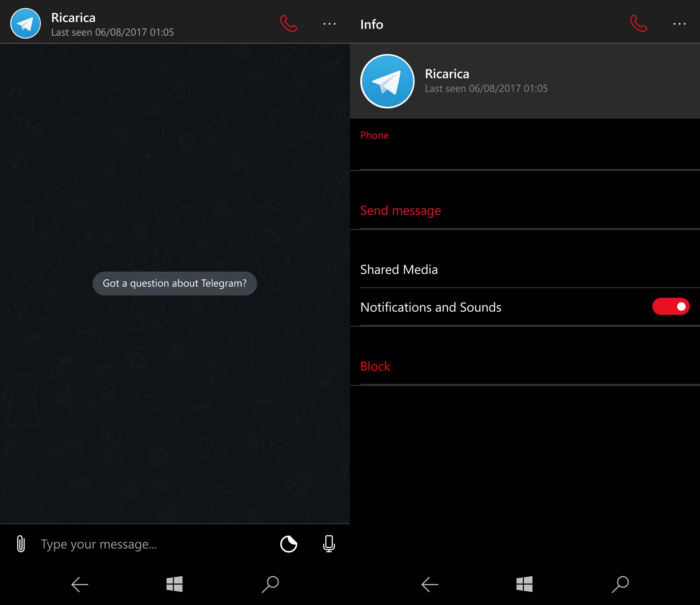Tap the Ricarica name on the Info profile card
Image resolution: width=700 pixels, height=605 pixels.
click(x=447, y=74)
